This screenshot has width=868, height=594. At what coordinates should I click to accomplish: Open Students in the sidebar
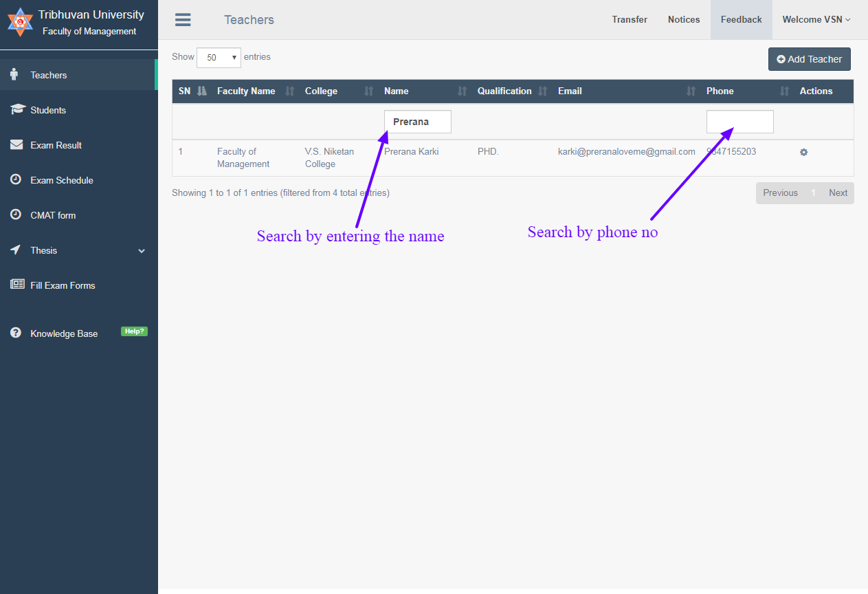[x=48, y=110]
